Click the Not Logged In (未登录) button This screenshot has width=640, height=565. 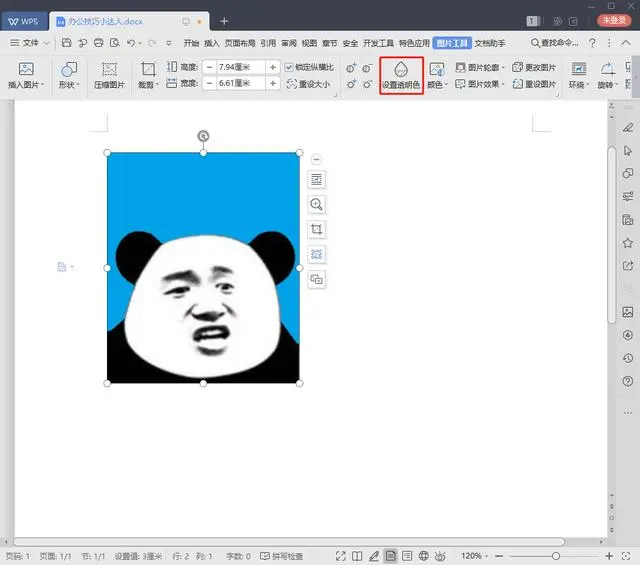tap(614, 20)
